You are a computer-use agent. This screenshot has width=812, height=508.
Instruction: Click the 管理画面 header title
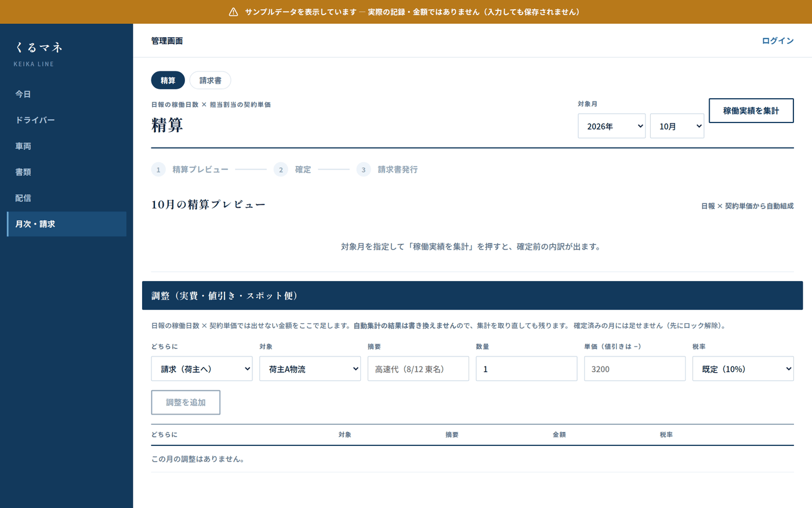[x=167, y=41]
